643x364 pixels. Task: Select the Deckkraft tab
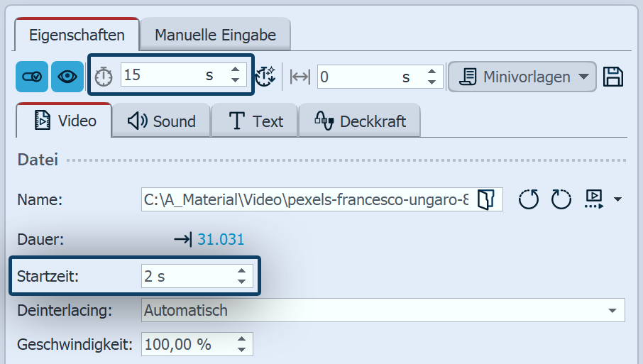click(360, 121)
